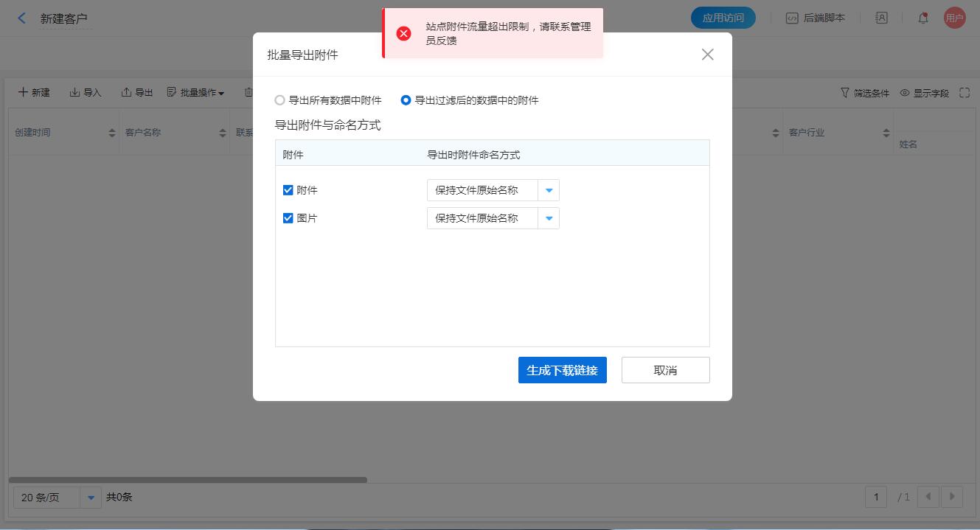
Task: Click the address book icon in top bar
Action: point(882,17)
